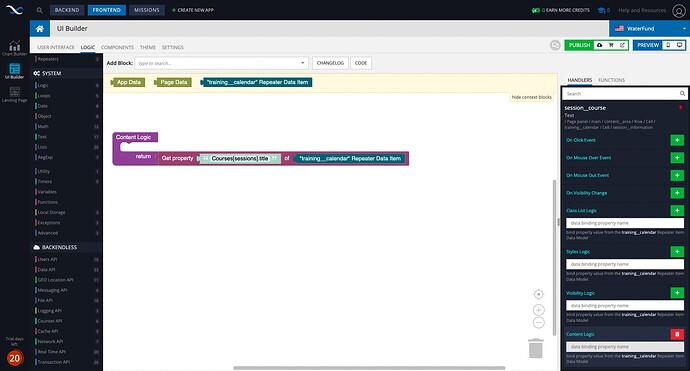Go to the UI Builder home icon
The image size is (690, 371).
40,29
